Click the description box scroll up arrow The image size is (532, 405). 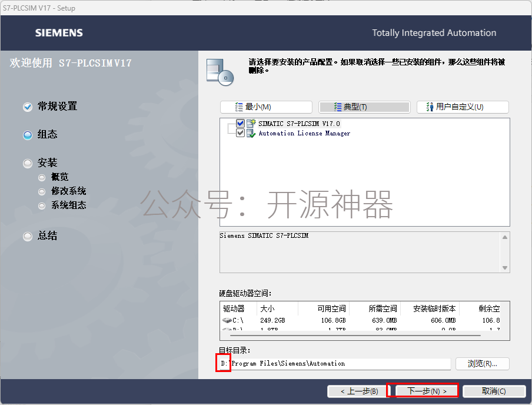(x=505, y=237)
